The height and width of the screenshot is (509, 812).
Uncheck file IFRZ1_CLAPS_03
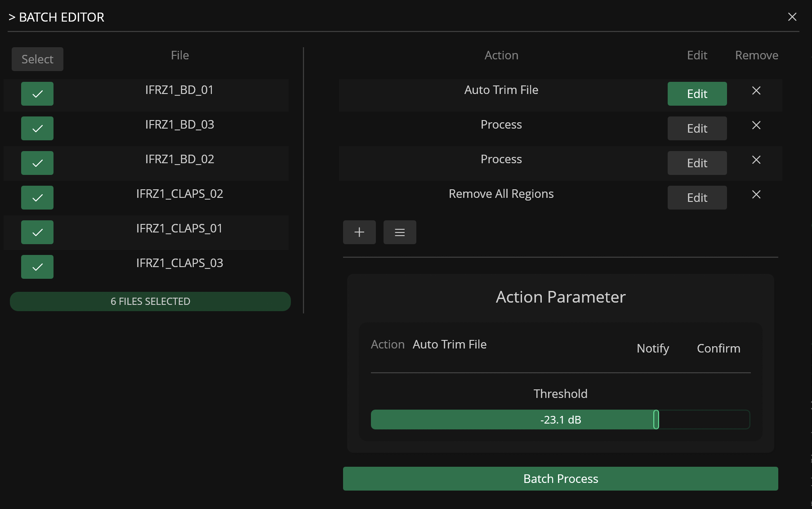[37, 267]
